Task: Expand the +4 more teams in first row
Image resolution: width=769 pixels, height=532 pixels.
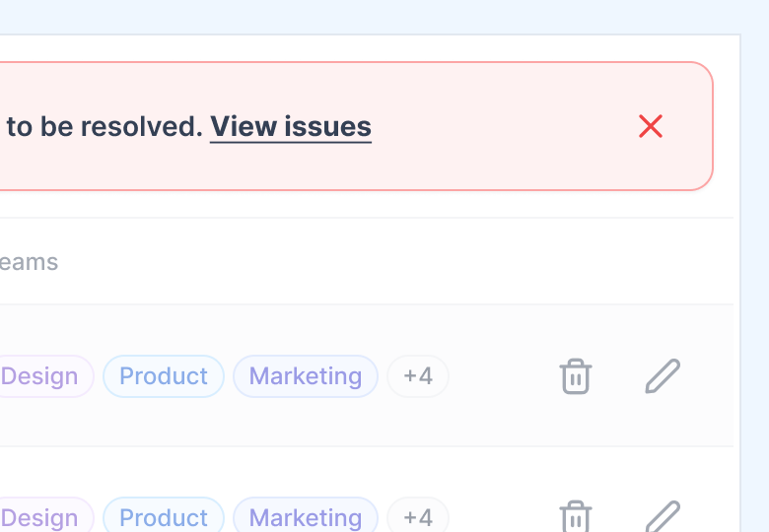Action: click(x=418, y=376)
